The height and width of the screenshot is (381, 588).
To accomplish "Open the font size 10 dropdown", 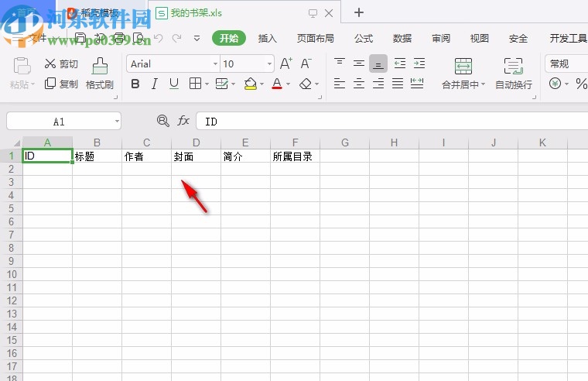I will [x=269, y=63].
